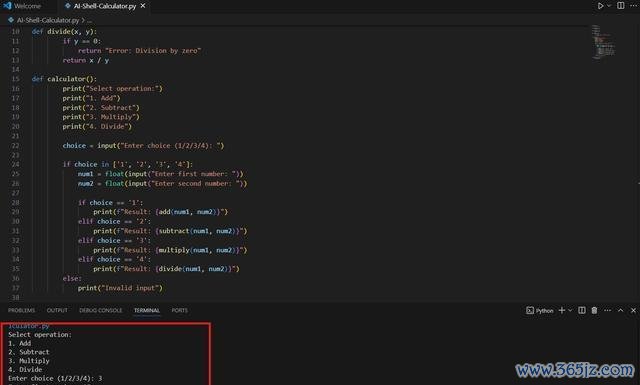Close the AI-Shell-Calculator.py tab

pyautogui.click(x=143, y=6)
